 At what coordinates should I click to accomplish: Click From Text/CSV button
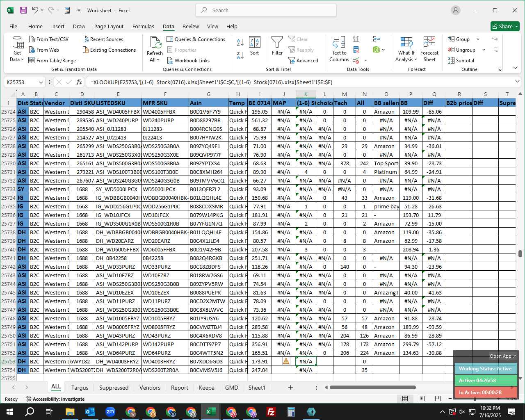click(49, 39)
